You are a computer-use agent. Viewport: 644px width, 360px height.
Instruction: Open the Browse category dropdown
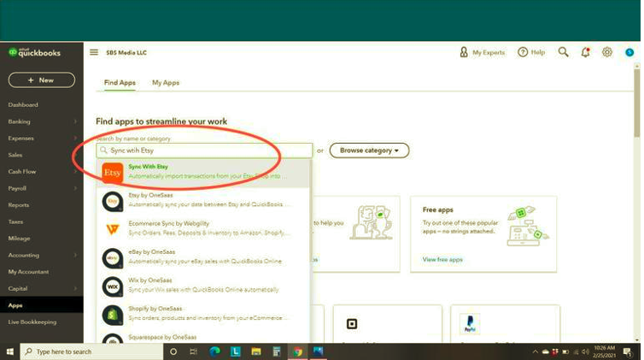tap(369, 150)
